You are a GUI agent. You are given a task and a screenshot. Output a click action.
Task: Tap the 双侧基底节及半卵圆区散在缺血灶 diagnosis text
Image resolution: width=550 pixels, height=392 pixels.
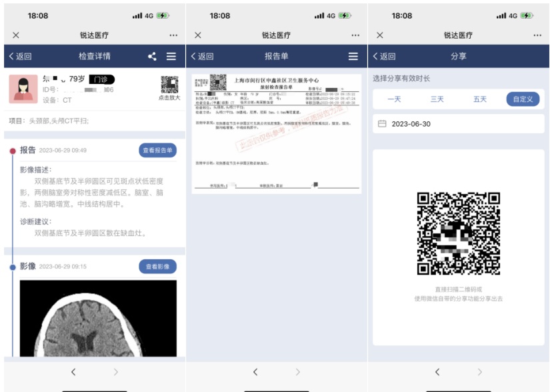point(90,233)
